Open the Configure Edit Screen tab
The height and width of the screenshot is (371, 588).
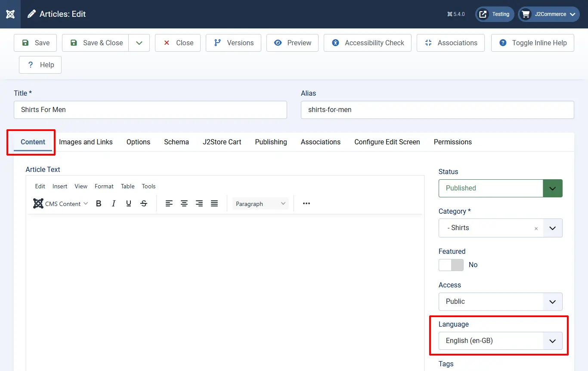[387, 142]
